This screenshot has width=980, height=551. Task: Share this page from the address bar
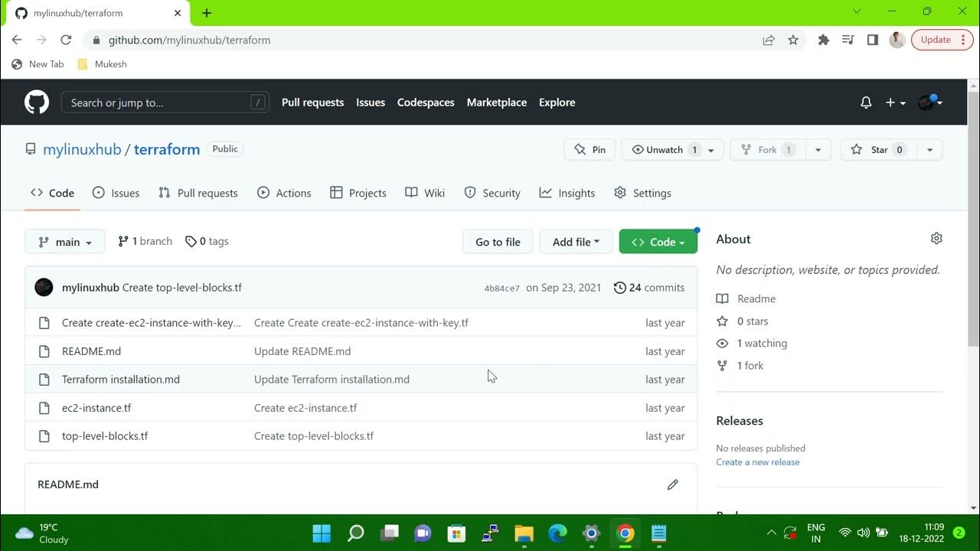[769, 40]
